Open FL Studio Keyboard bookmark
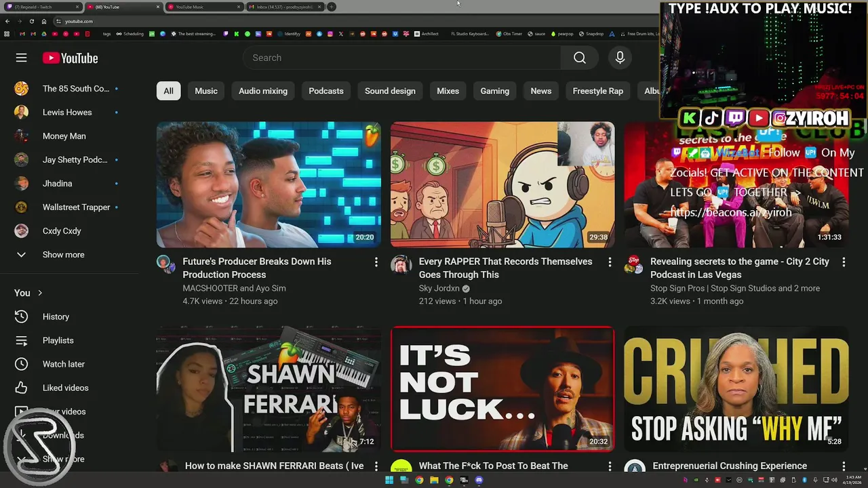The image size is (868, 488). [x=470, y=34]
